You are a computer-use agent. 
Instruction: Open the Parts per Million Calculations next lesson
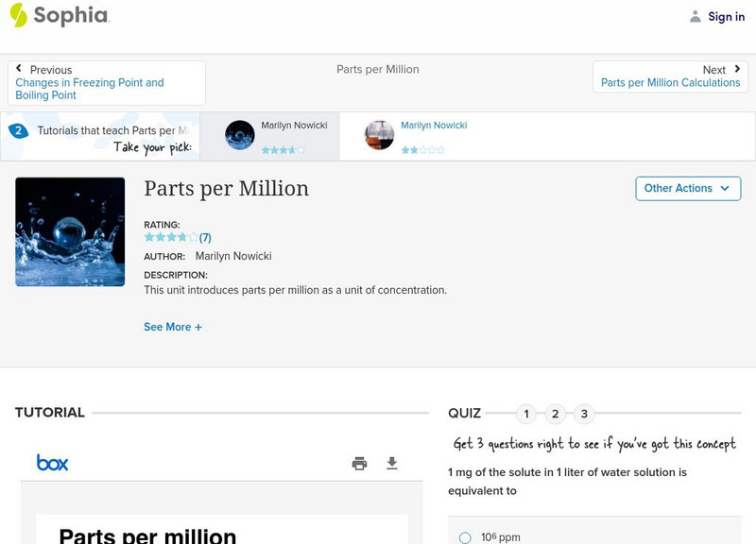(670, 82)
